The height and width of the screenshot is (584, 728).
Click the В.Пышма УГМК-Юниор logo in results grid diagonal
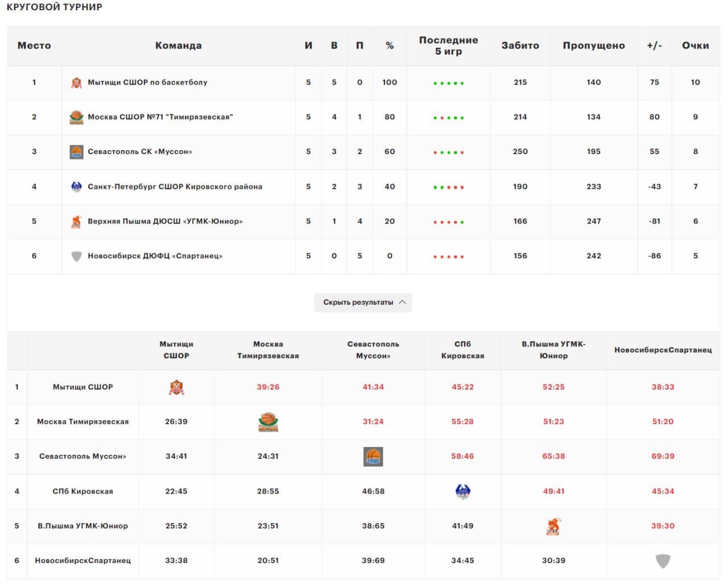(553, 527)
